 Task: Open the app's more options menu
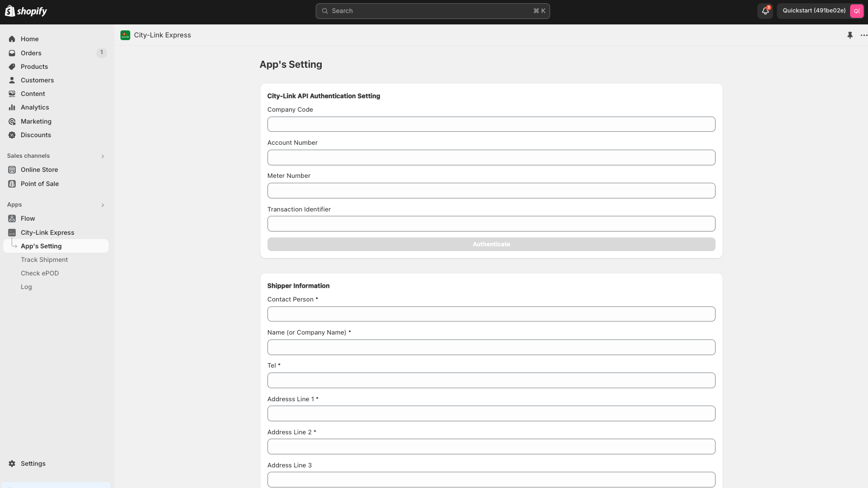864,35
